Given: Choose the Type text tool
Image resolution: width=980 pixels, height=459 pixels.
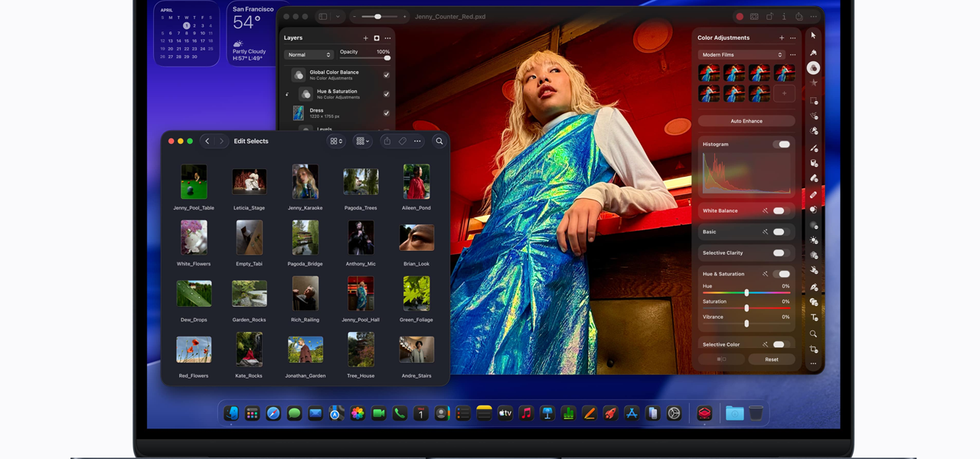Looking at the screenshot, I should [814, 317].
